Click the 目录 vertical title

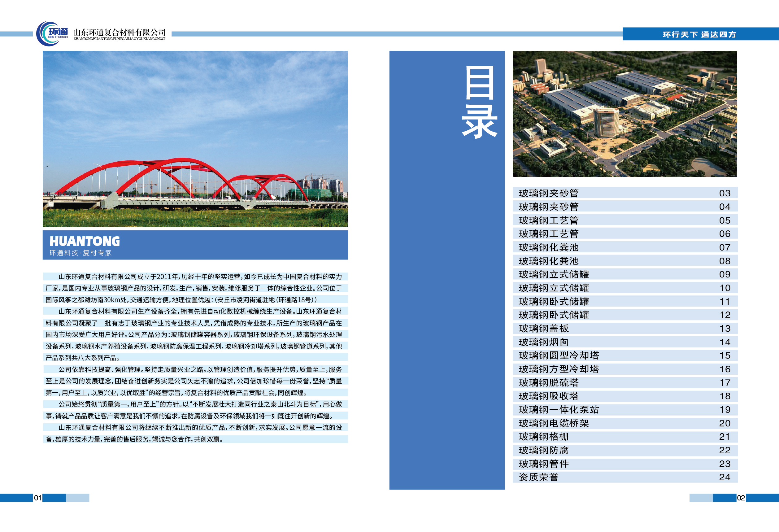(479, 102)
